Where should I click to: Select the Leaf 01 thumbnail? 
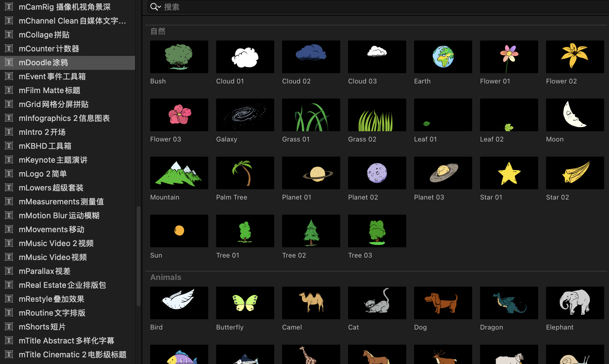point(443,115)
